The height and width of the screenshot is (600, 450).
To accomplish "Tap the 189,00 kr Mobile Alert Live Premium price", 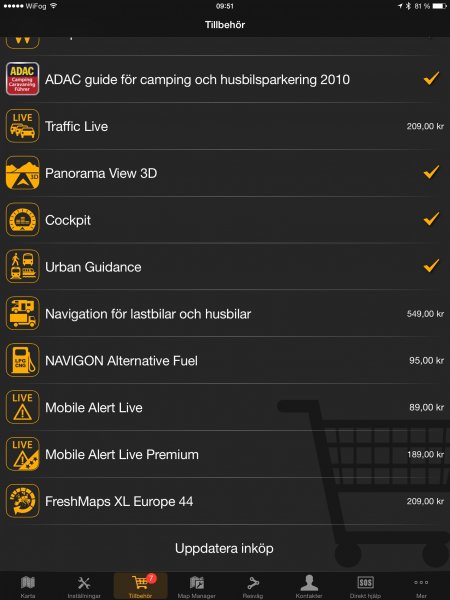I will pos(425,455).
